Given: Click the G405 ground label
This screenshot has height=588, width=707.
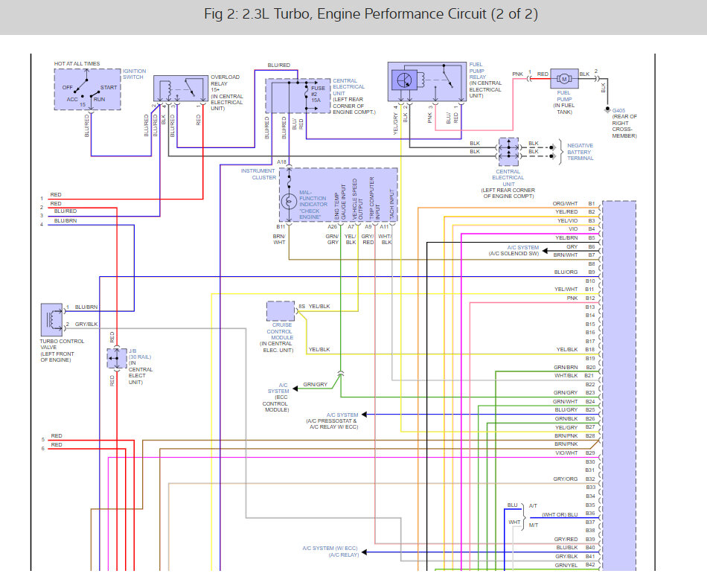Looking at the screenshot, I should coord(618,110).
